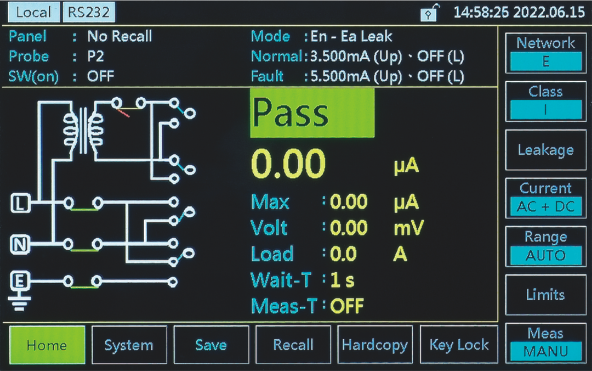Click the Recall button
The width and height of the screenshot is (592, 371).
(293, 345)
